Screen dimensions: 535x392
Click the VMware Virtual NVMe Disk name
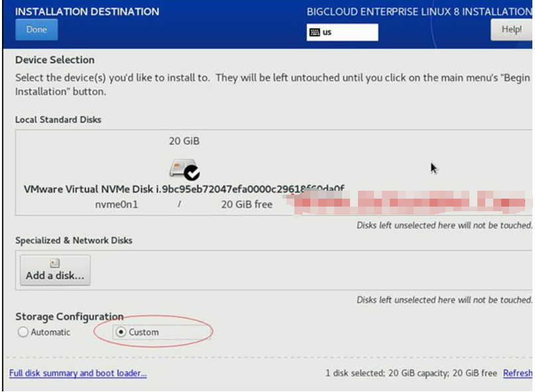pyautogui.click(x=184, y=189)
